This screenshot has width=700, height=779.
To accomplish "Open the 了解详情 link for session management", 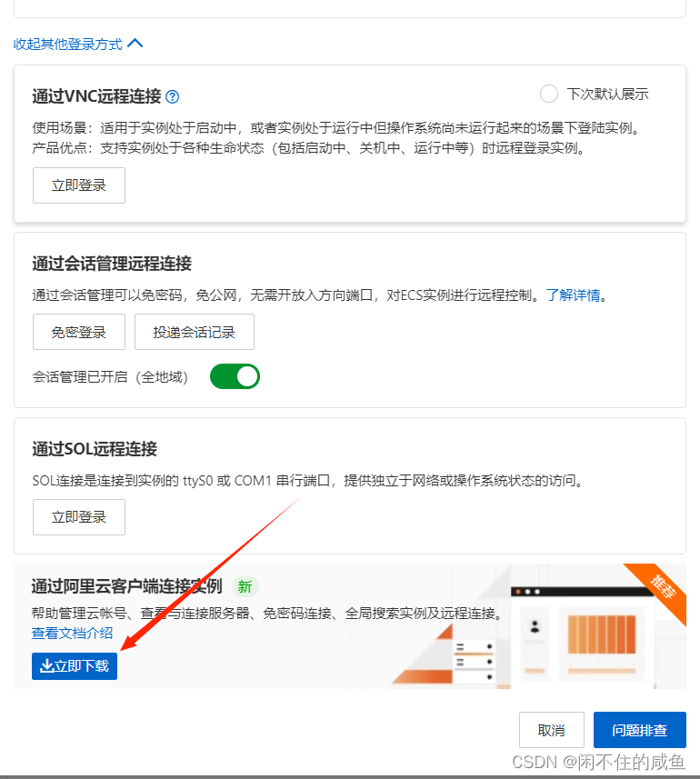I will tap(574, 295).
